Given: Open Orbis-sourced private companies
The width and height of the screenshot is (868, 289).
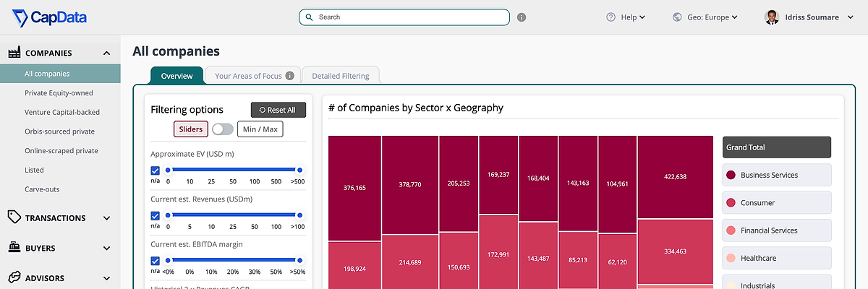Looking at the screenshot, I should [x=60, y=131].
